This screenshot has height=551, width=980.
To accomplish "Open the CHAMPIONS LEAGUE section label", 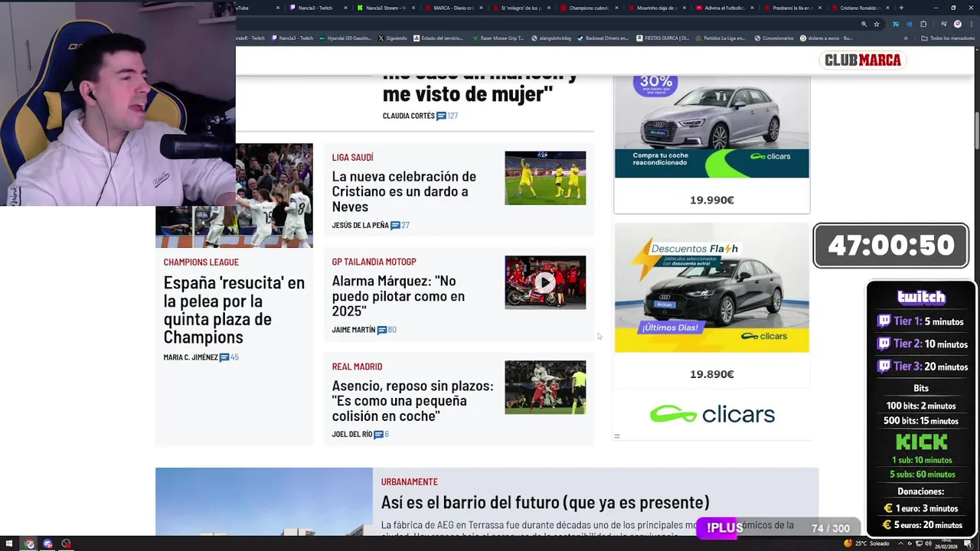I will [x=201, y=262].
